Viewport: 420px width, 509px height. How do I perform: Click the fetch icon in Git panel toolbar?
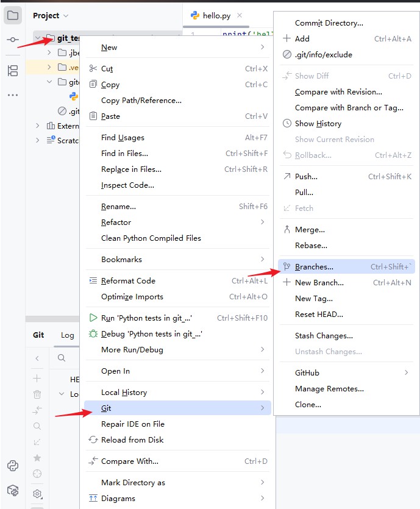pyautogui.click(x=37, y=442)
